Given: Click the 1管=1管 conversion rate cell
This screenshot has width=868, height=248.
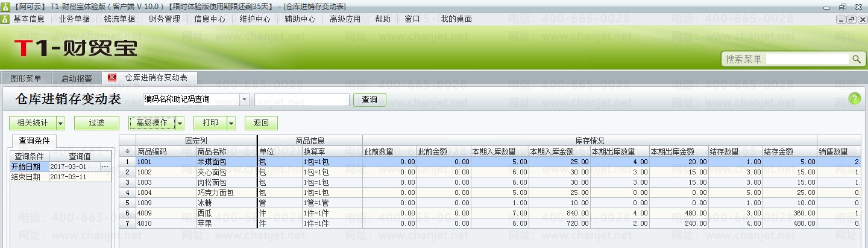Looking at the screenshot, I should point(332,203).
